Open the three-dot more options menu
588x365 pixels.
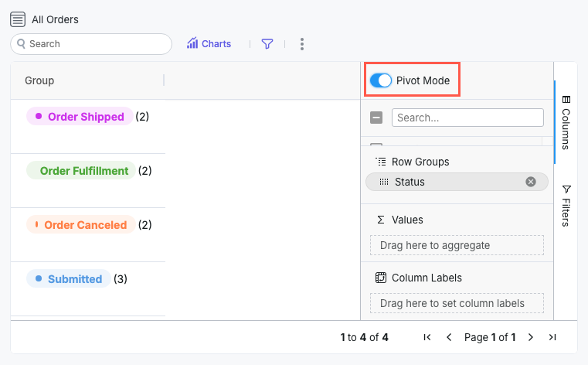click(302, 44)
